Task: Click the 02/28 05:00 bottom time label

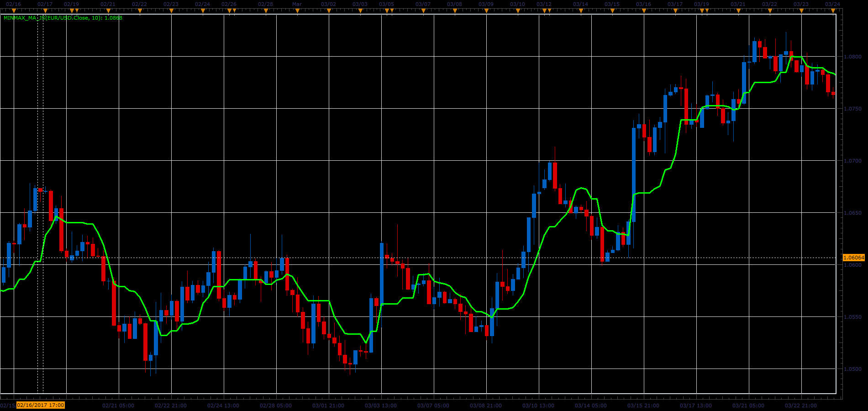Action: tap(276, 406)
